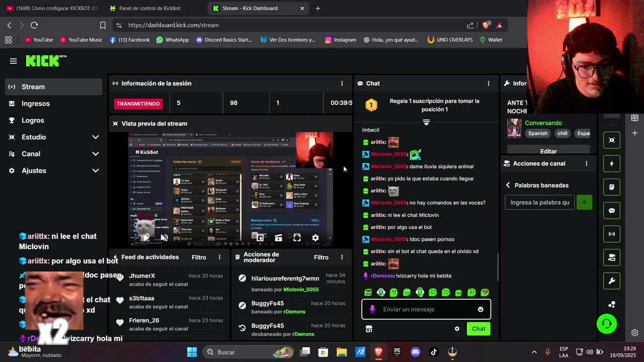Open a new browser tab

tap(317, 8)
